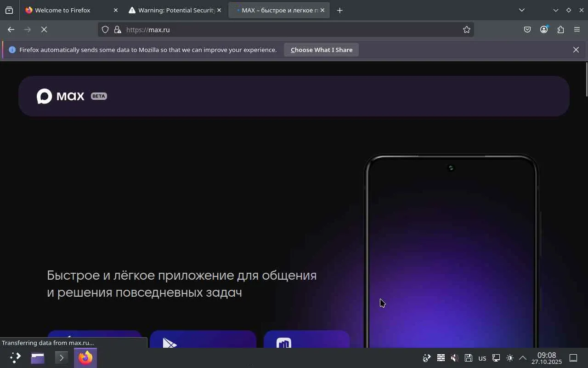
Task: Click the greyed-out forward arrow
Action: point(28,29)
